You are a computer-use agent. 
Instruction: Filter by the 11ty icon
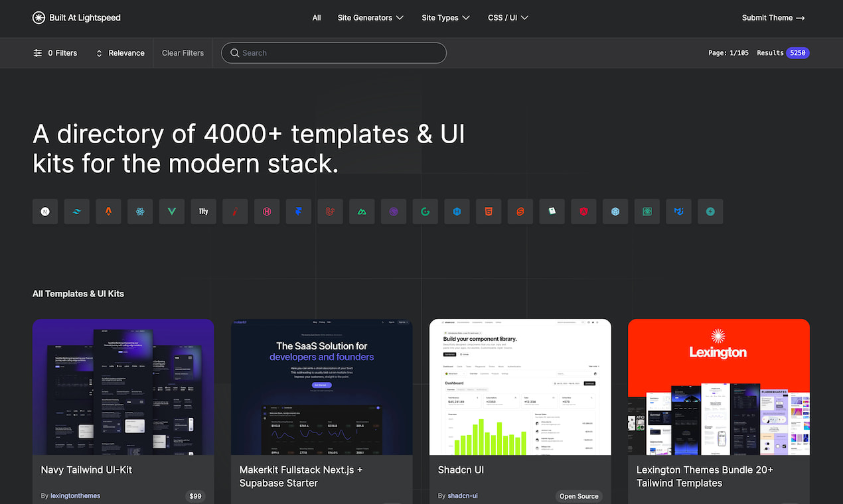click(x=204, y=212)
